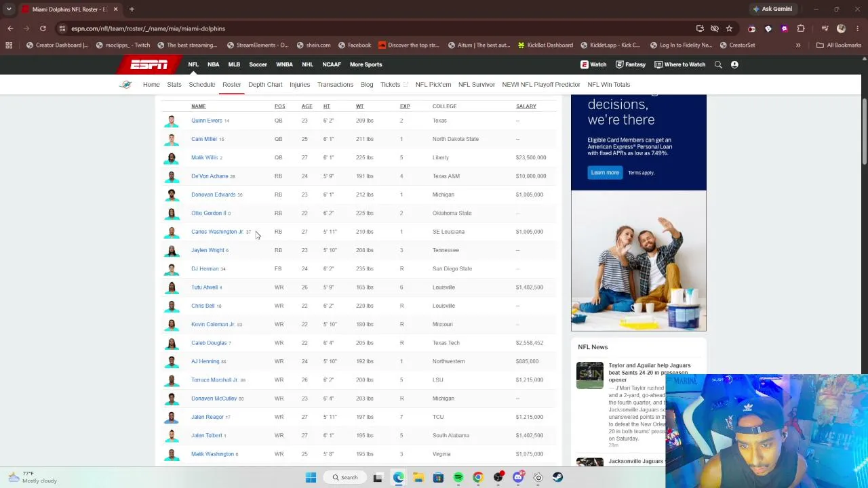This screenshot has height=488, width=868.
Task: Click the Fantasy link in ESPN header
Action: (631, 64)
